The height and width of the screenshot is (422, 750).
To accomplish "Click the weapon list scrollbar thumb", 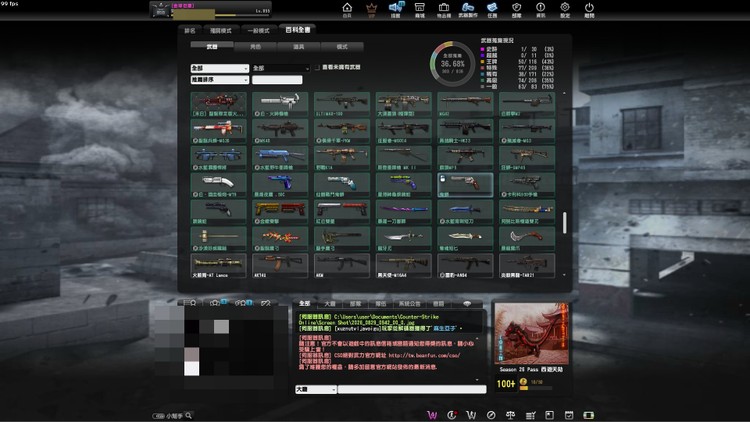I will [564, 223].
